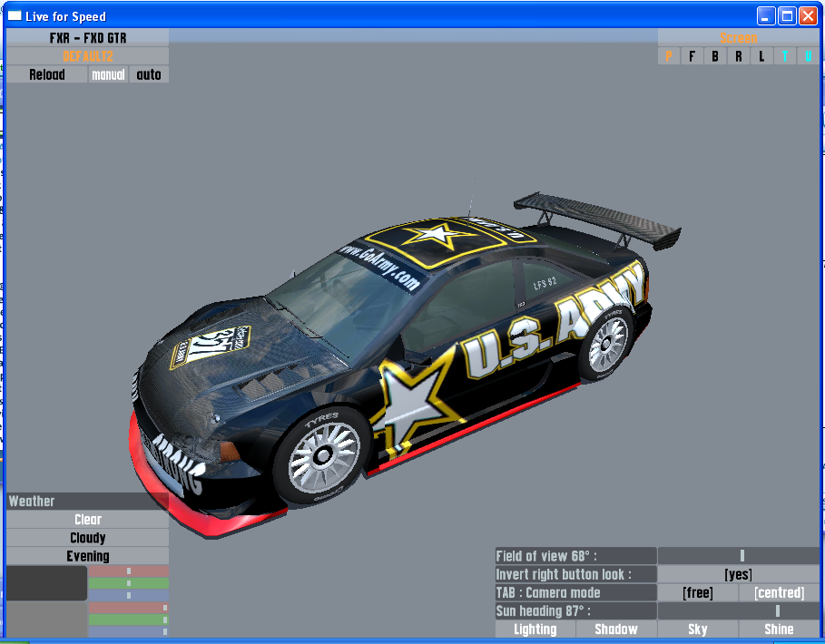Adjust the upper red color slider
This screenshot has width=825, height=644.
128,571
